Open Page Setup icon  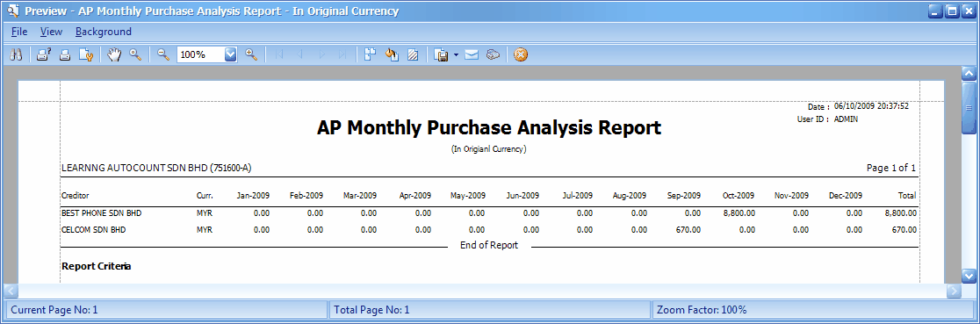pos(86,55)
